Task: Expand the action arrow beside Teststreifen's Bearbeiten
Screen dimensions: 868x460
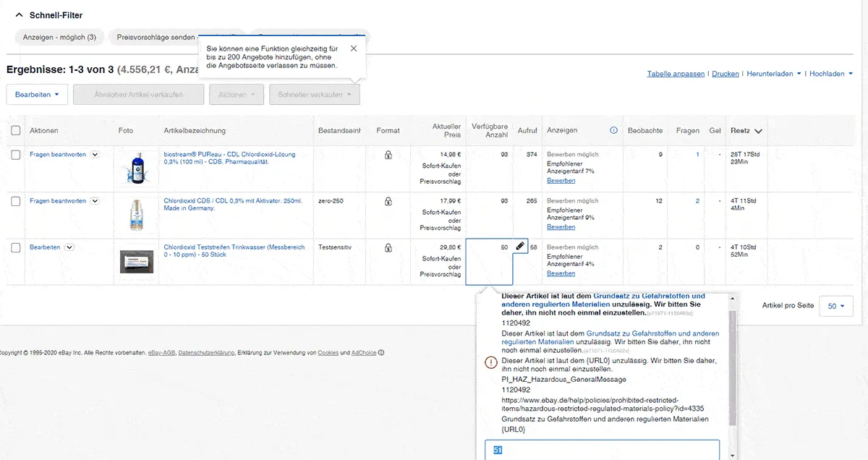Action: 69,247
